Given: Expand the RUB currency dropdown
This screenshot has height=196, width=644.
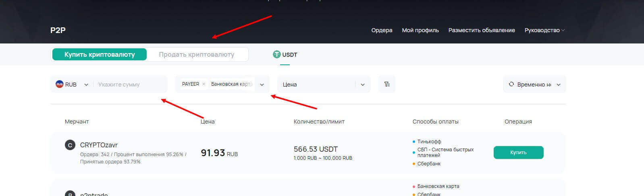Looking at the screenshot, I should 86,85.
